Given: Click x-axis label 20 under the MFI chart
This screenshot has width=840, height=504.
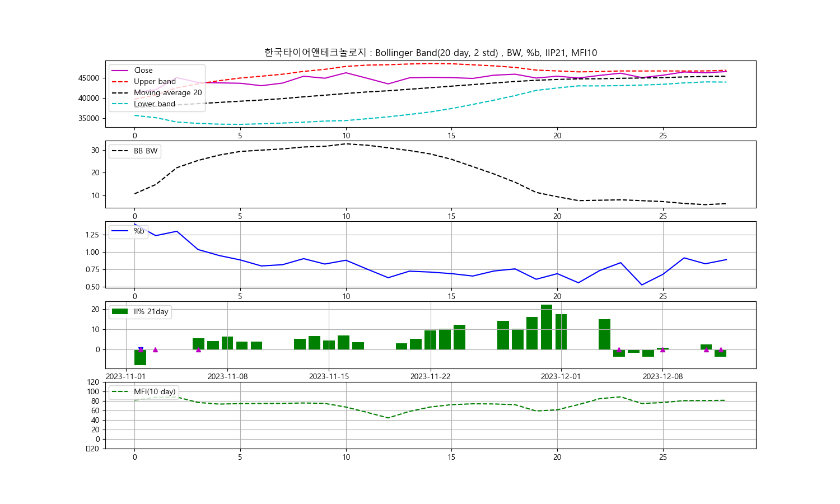Looking at the screenshot, I should coord(557,457).
